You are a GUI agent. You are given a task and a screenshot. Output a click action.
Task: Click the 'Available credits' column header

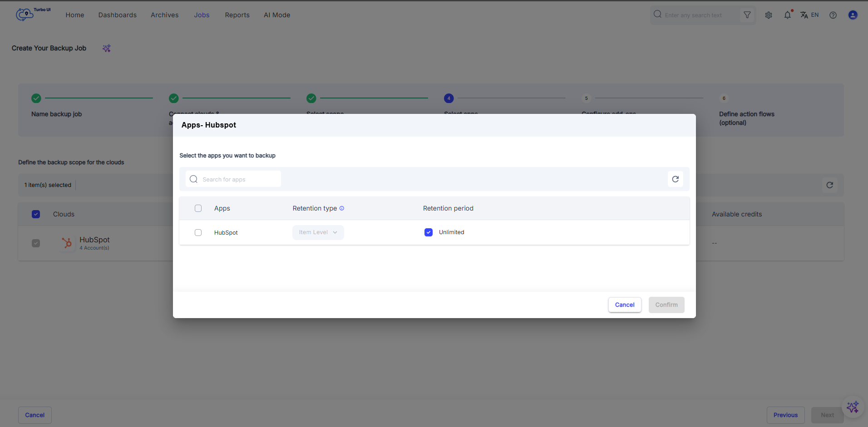pyautogui.click(x=737, y=214)
